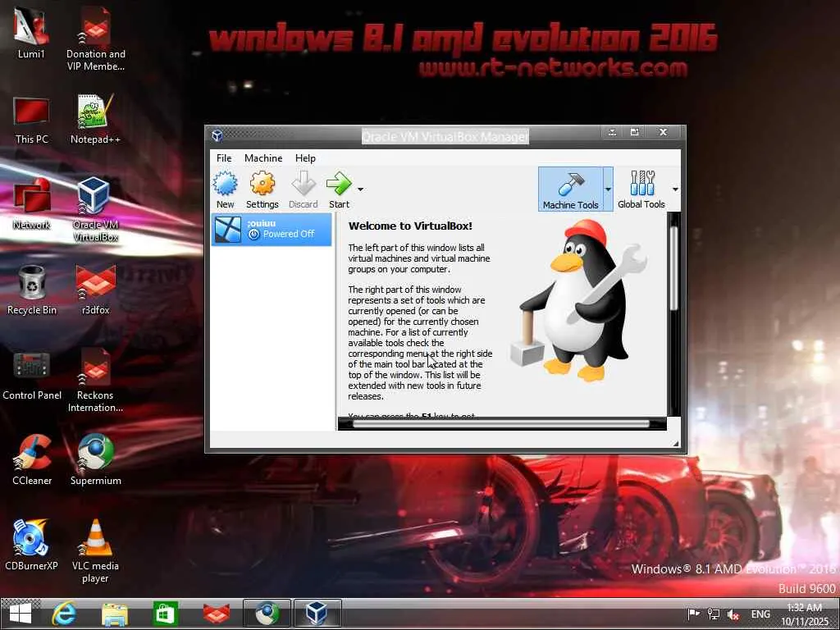
Task: Expand Global Tools dropdown arrow
Action: 675,189
